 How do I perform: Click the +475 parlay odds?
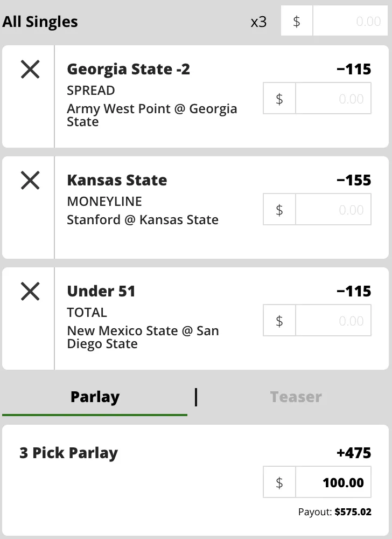click(354, 453)
